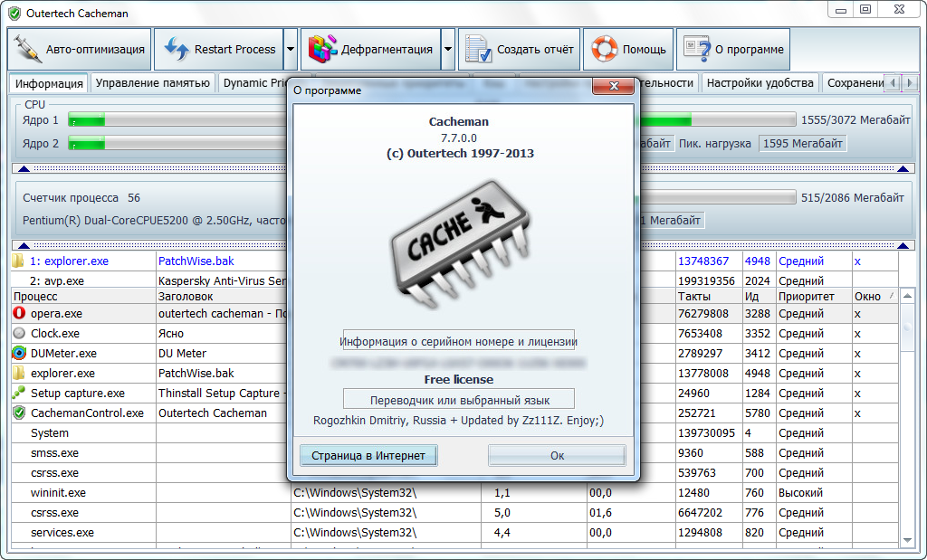This screenshot has width=927, height=560.
Task: Select the Dynamic Priority tab
Action: [254, 82]
